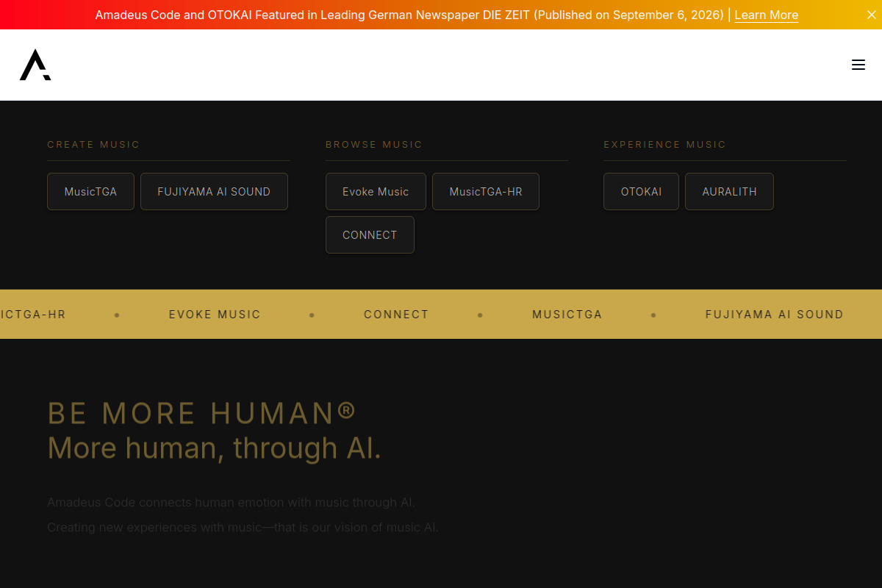Open FUJIYAMA AI SOUND button
This screenshot has width=882, height=588.
point(214,191)
